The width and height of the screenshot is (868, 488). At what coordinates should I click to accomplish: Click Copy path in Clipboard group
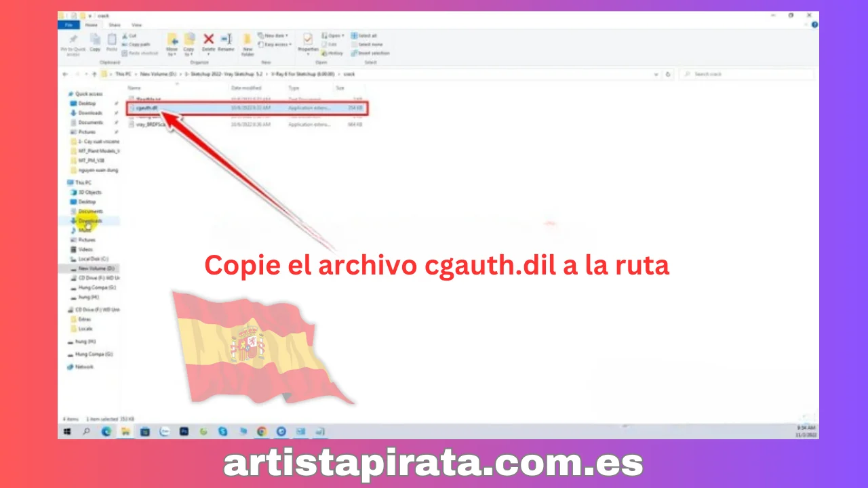[x=136, y=44]
